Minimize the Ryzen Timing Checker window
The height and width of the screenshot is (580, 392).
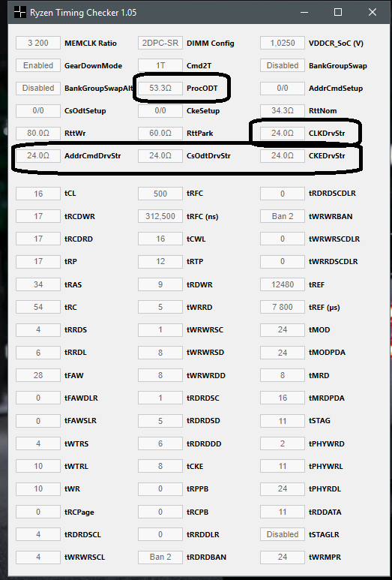coord(304,12)
